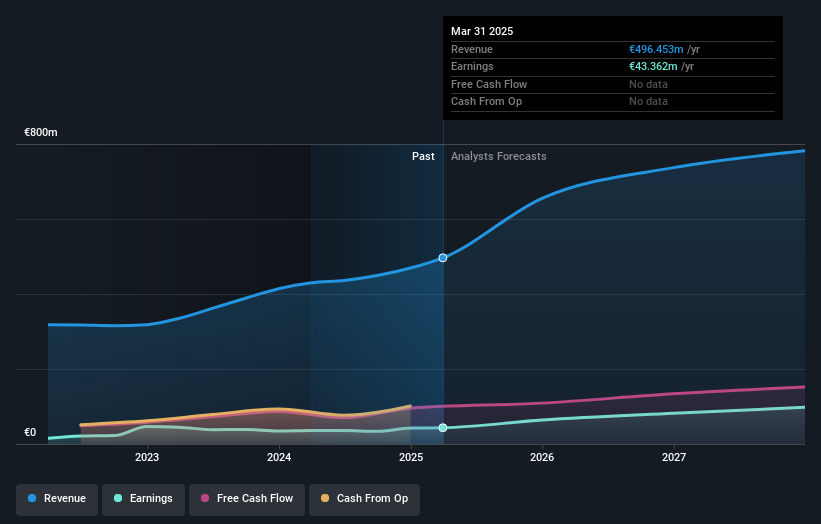Click the pink Free Cash Flow legend dot

click(x=205, y=498)
